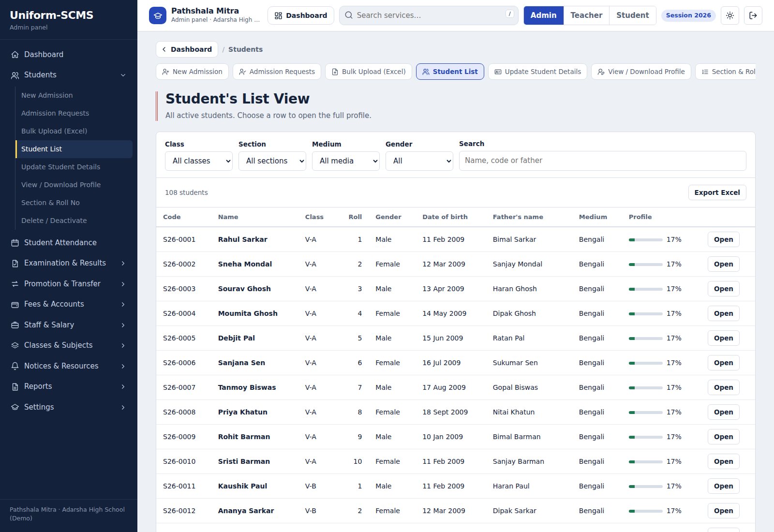Image resolution: width=774 pixels, height=532 pixels.
Task: Open the Gender filter dropdown
Action: click(x=419, y=161)
